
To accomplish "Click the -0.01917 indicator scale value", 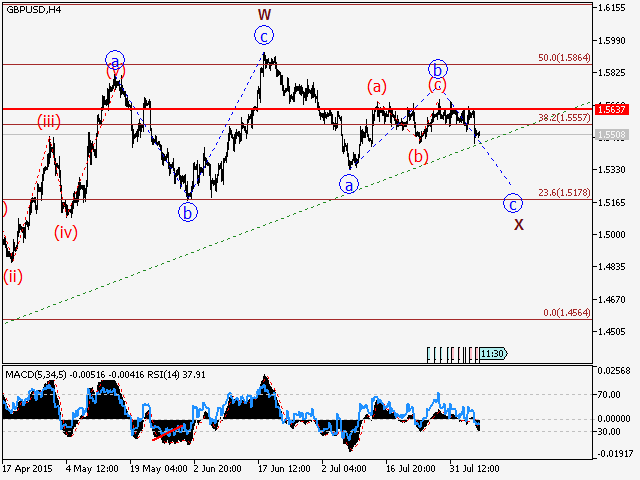I will click(x=616, y=453).
